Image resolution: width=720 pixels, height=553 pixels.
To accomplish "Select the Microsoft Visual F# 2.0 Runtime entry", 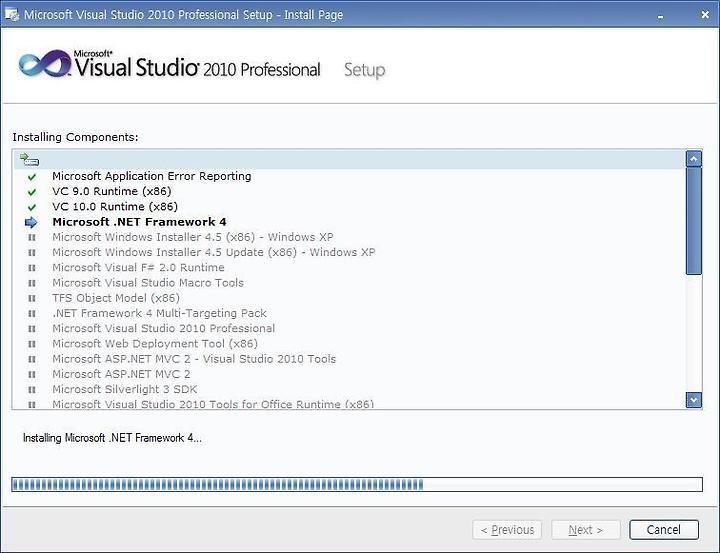I will click(x=138, y=267).
